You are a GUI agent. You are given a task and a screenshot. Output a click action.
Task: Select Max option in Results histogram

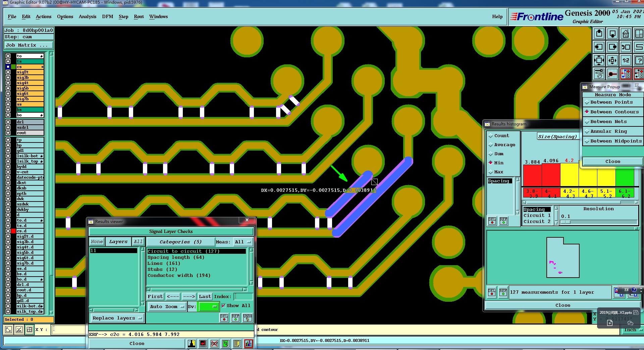tap(496, 172)
